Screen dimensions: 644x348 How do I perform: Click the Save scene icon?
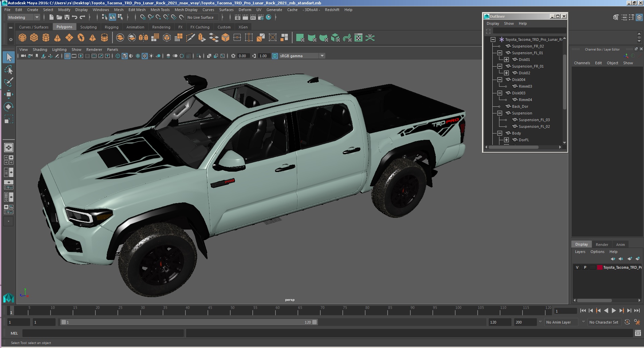coord(67,17)
